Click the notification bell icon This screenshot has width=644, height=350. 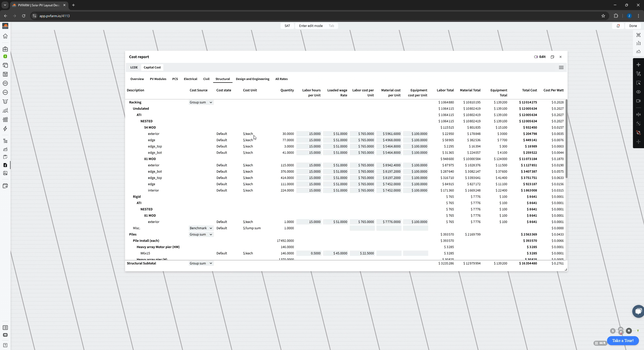(618, 26)
